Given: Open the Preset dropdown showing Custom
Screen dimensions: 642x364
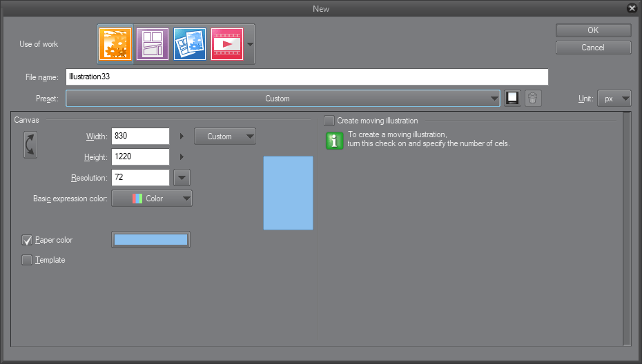Looking at the screenshot, I should pos(283,99).
